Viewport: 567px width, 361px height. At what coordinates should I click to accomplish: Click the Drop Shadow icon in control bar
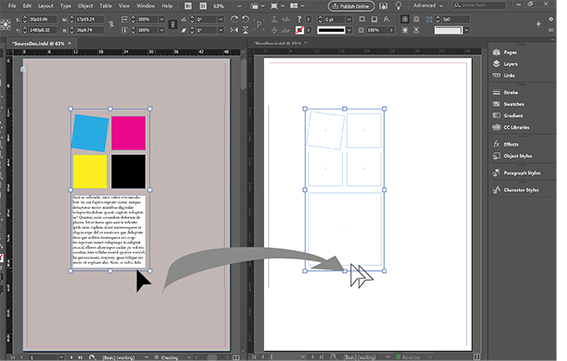click(374, 19)
